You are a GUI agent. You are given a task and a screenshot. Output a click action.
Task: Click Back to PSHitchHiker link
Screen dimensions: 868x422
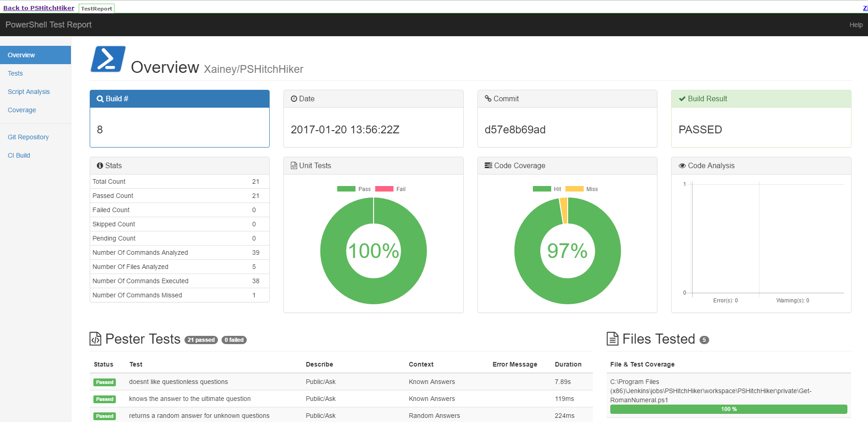39,8
